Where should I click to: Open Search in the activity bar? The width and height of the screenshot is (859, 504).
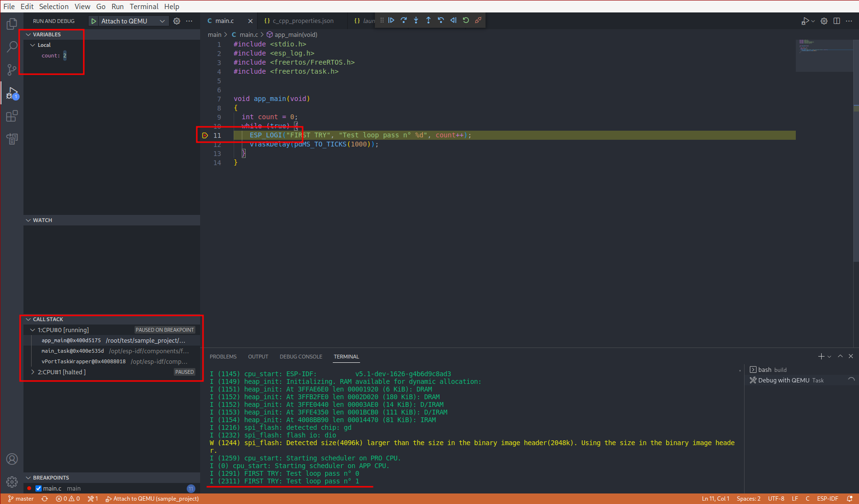(x=12, y=46)
